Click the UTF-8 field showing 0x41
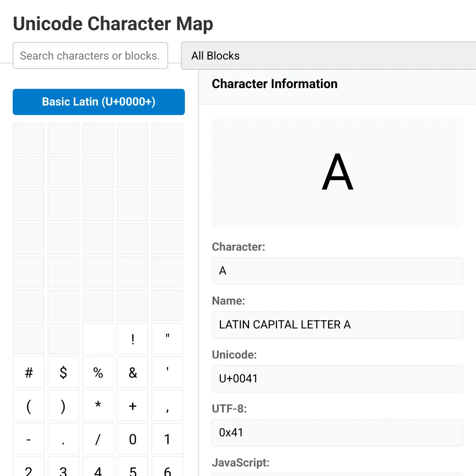The width and height of the screenshot is (476, 476). click(x=337, y=433)
